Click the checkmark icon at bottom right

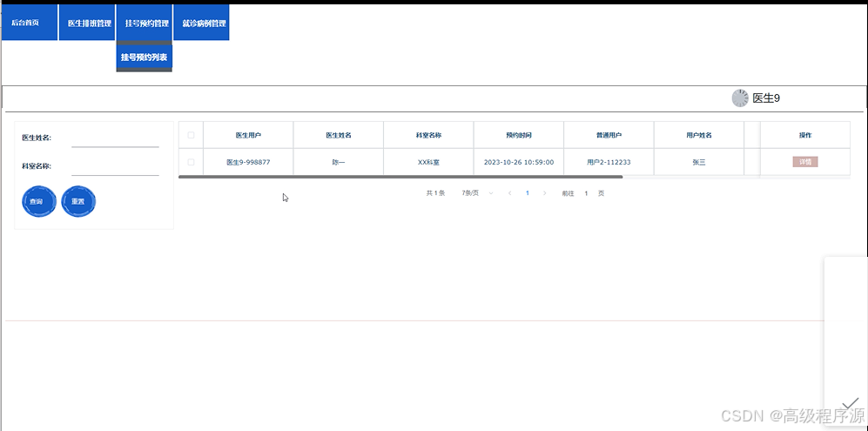(x=850, y=403)
